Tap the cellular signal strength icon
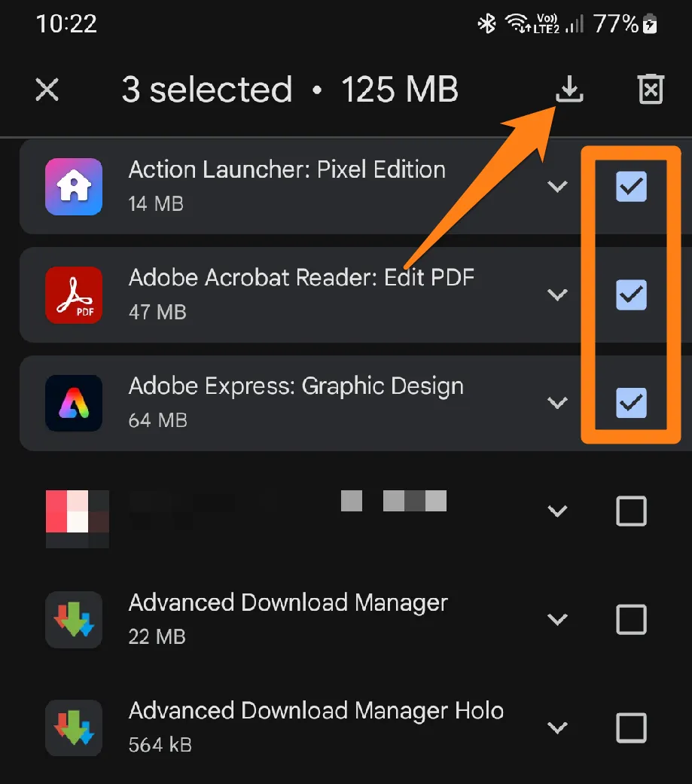This screenshot has height=784, width=692. tap(575, 23)
